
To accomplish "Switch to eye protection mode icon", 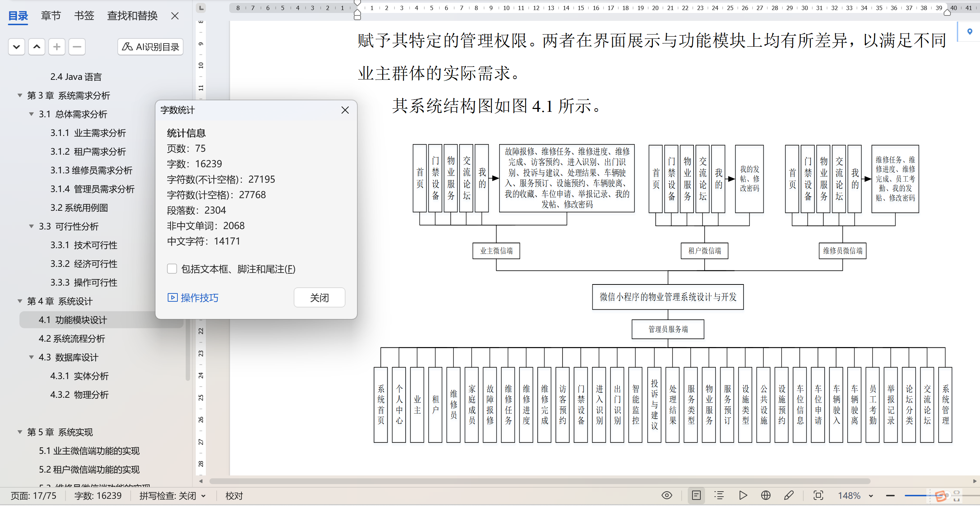I will click(x=667, y=495).
